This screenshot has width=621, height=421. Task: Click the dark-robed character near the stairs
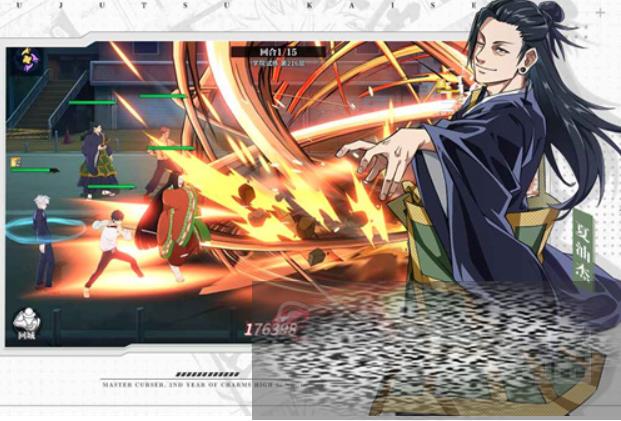point(98,160)
